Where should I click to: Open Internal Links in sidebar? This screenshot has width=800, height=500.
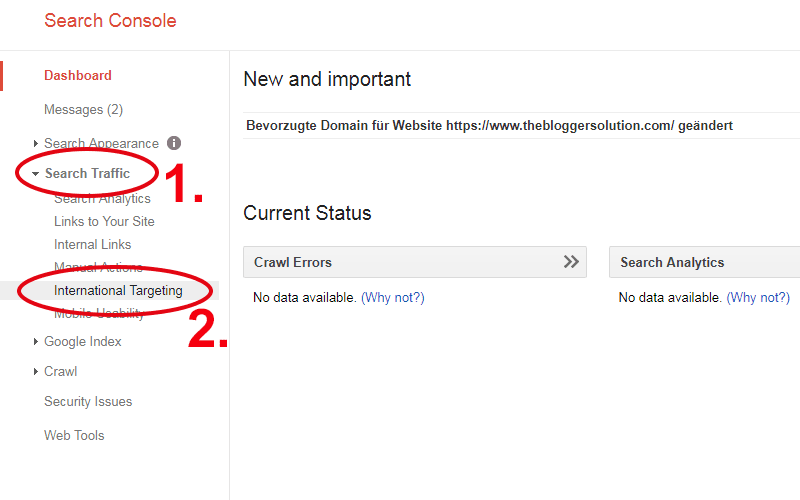click(x=92, y=244)
